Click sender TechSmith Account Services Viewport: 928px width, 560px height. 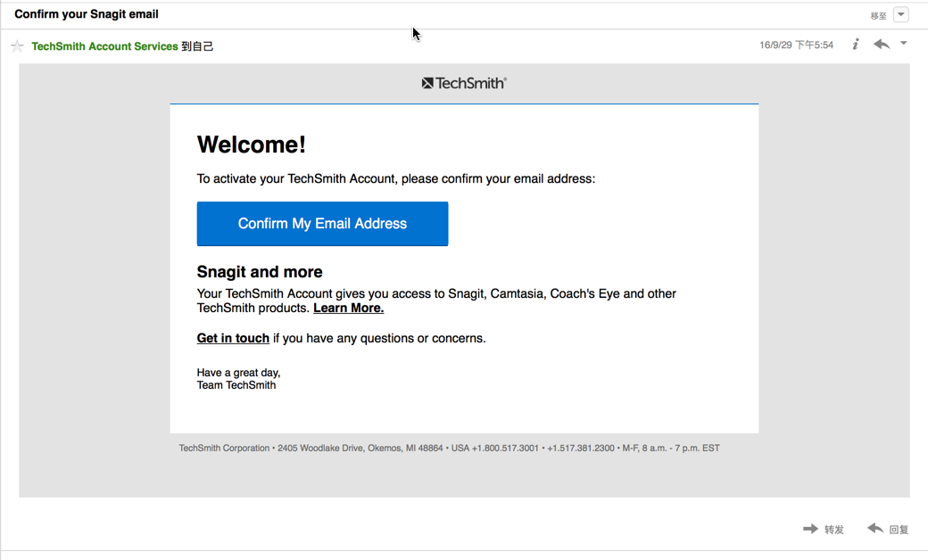click(104, 46)
